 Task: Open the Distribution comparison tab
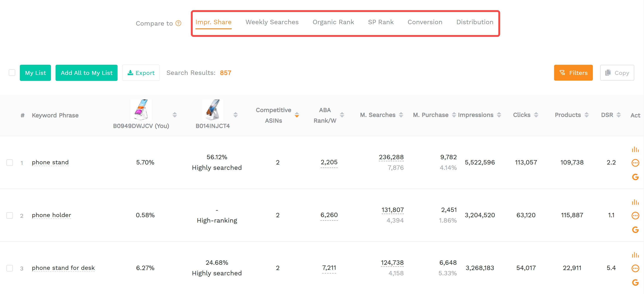tap(475, 22)
